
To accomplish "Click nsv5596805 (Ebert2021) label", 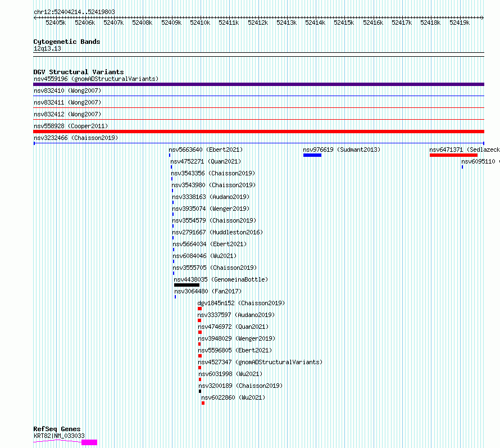I will (x=235, y=350).
